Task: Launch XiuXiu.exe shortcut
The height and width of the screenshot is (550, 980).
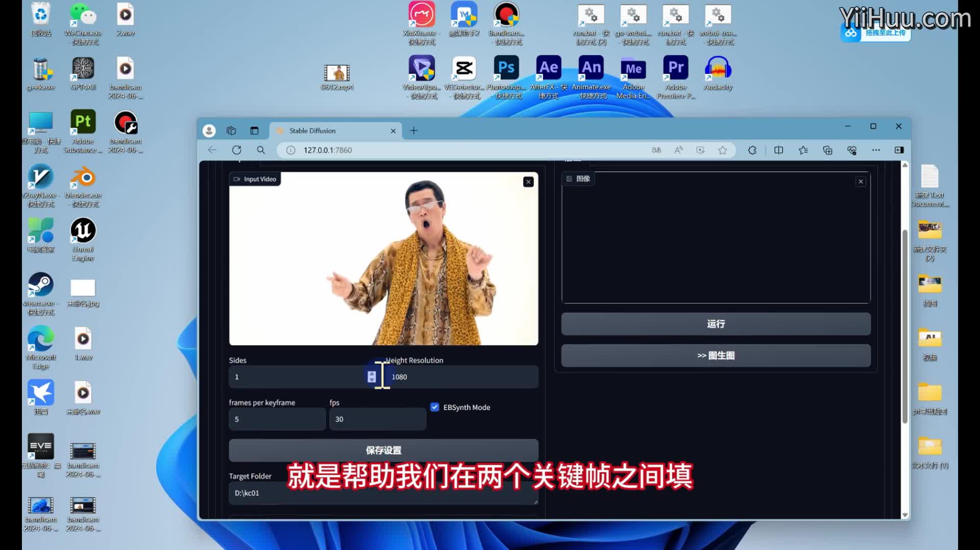Action: pyautogui.click(x=422, y=23)
